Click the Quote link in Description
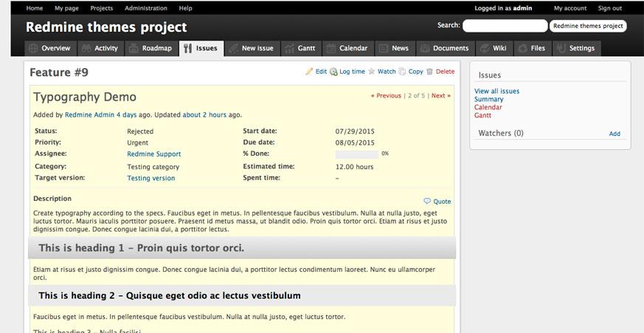The width and height of the screenshot is (644, 333). tap(442, 202)
